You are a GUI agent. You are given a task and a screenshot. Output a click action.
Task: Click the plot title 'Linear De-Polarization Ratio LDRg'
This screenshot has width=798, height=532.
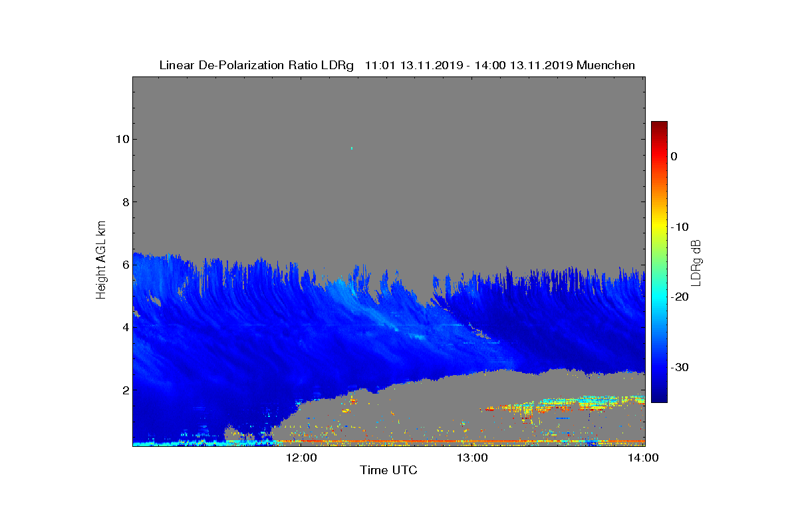click(257, 65)
